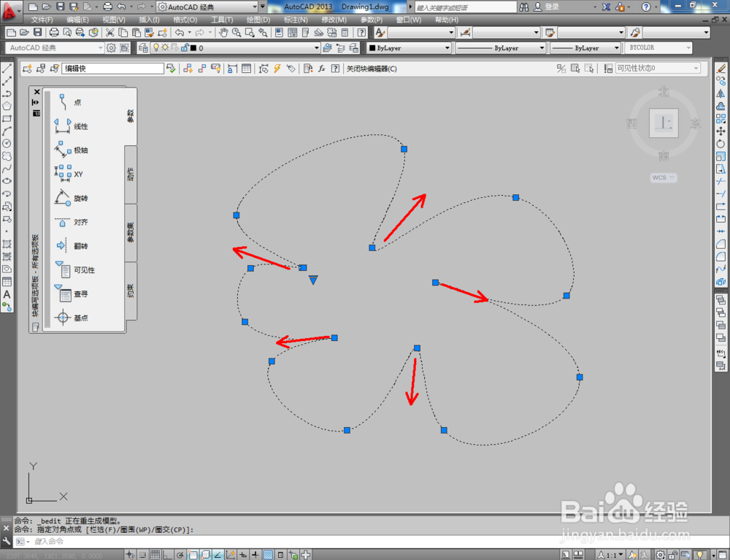The image size is (730, 560).
Task: Click the Erase tool in right toolbar
Action: [x=721, y=69]
